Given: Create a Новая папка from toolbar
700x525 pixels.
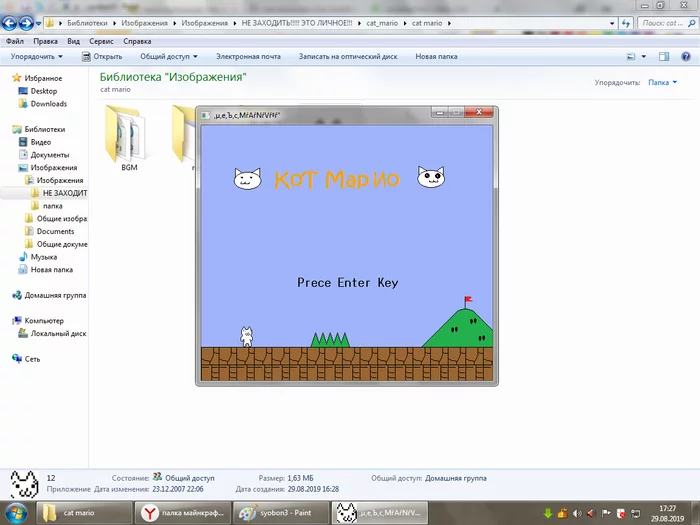Looking at the screenshot, I should click(436, 57).
